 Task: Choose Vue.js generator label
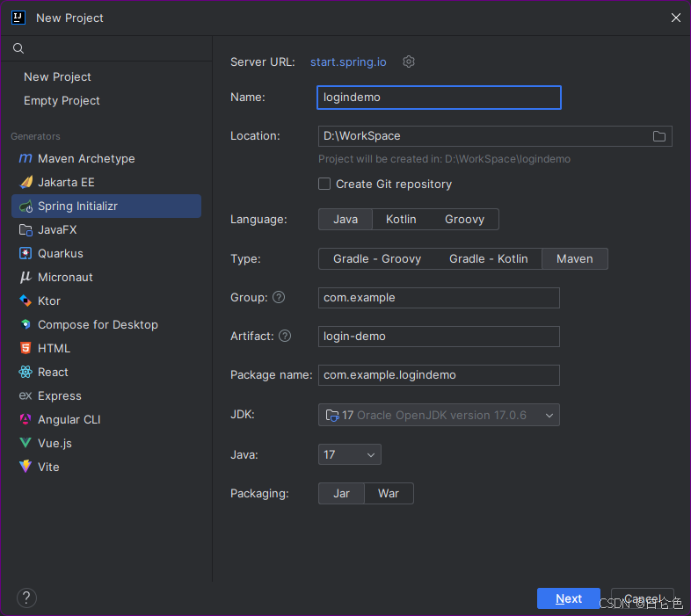[x=55, y=443]
